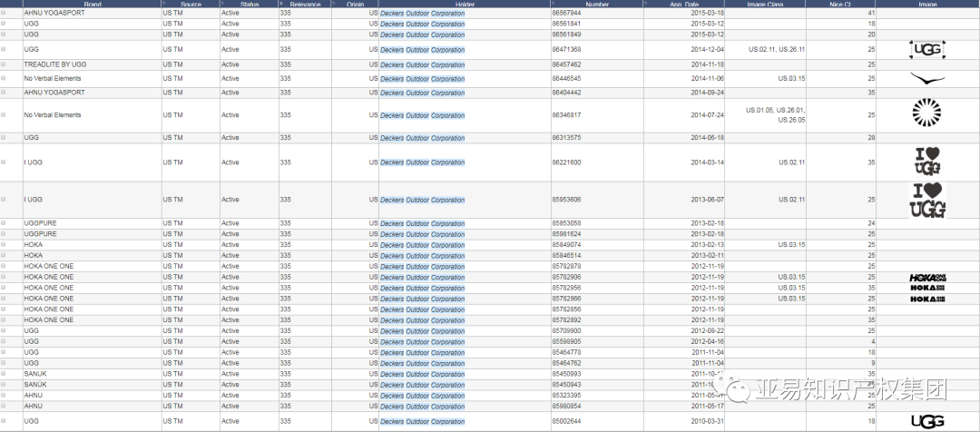This screenshot has height=432, width=980.
Task: Click application number 85980854
Action: pyautogui.click(x=566, y=406)
